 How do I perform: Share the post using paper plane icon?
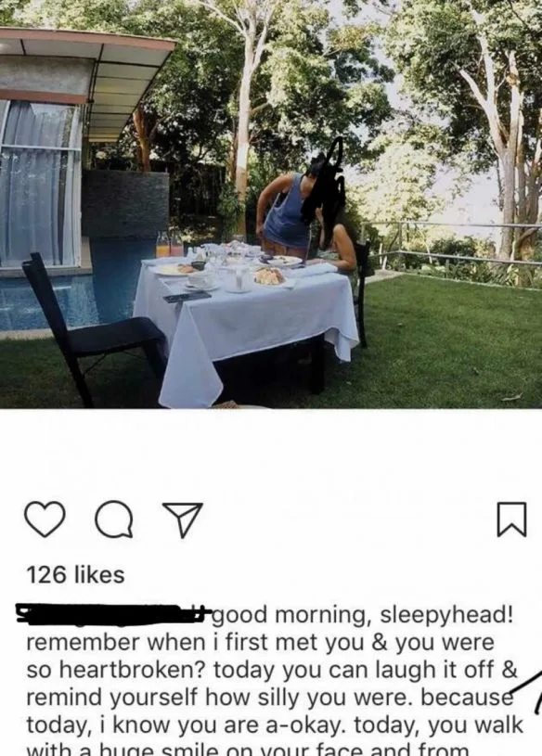click(182, 519)
